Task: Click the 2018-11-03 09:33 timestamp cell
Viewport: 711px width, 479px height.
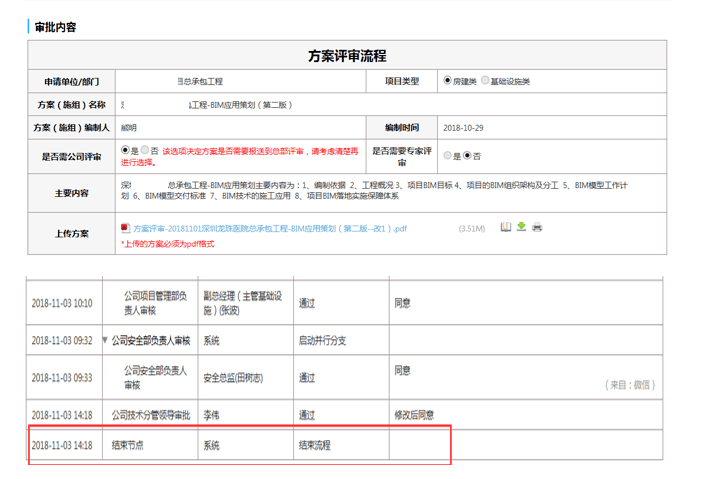Action: pos(62,378)
